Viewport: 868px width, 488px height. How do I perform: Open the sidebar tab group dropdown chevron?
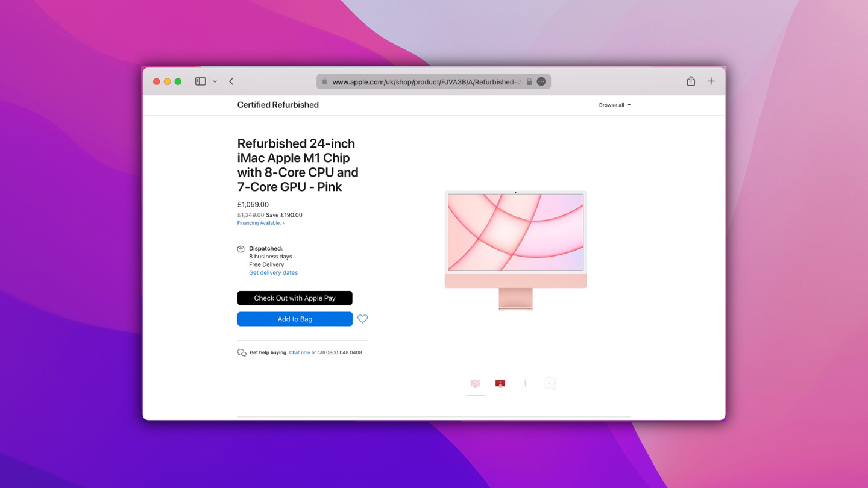pos(215,81)
